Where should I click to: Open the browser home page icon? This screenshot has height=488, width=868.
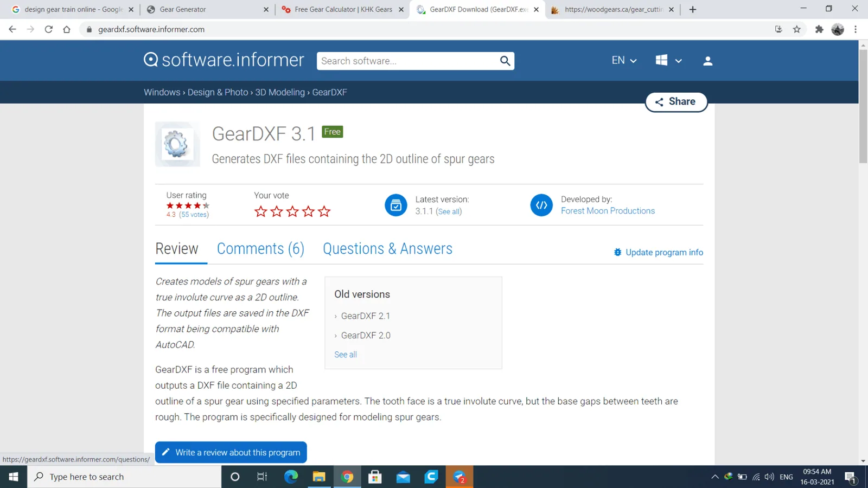click(x=67, y=29)
